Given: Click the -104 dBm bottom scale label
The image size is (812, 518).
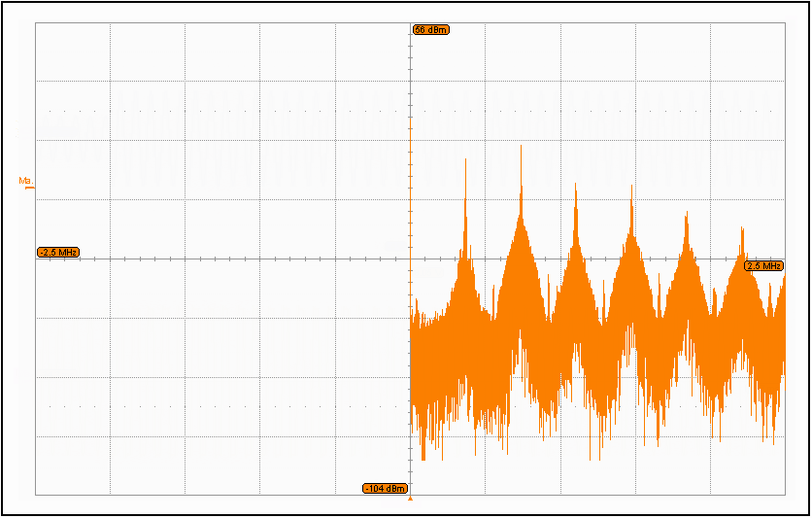Looking at the screenshot, I should tap(386, 488).
